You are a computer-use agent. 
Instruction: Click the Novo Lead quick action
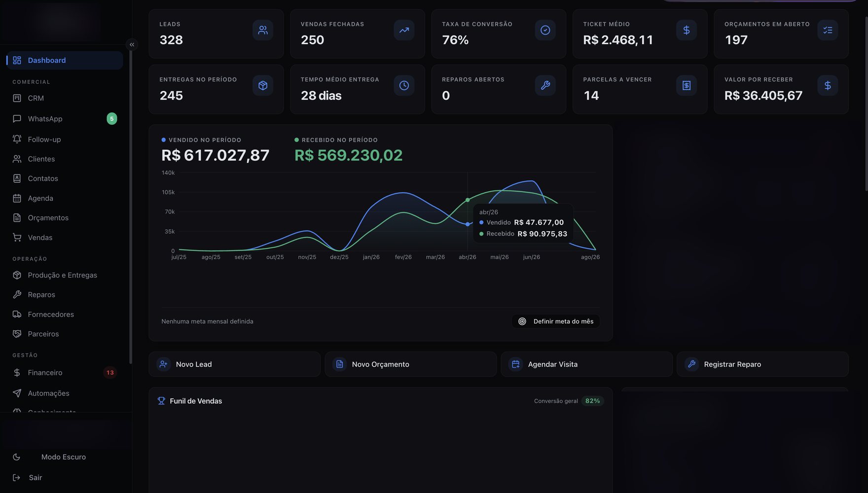click(x=234, y=364)
